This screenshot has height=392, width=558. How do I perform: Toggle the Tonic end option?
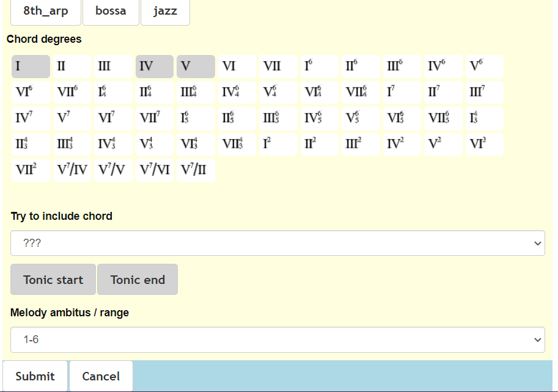click(138, 280)
